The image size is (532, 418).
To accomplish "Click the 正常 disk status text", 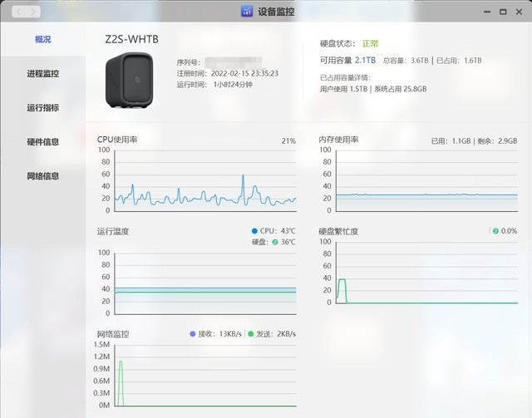I will tap(370, 44).
